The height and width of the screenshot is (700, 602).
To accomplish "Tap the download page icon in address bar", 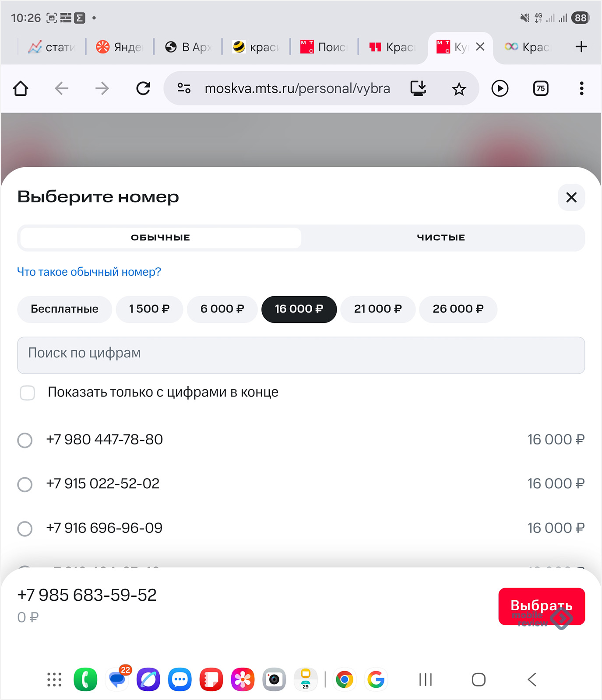I will click(x=418, y=89).
